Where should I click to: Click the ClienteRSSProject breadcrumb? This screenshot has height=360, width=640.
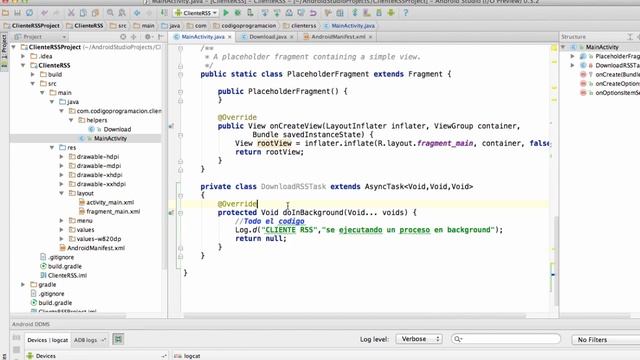click(32, 26)
